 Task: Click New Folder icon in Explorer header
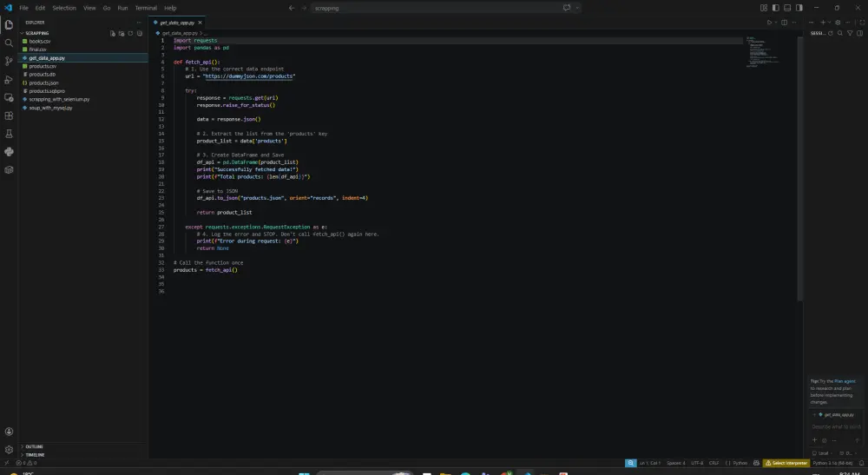(122, 33)
